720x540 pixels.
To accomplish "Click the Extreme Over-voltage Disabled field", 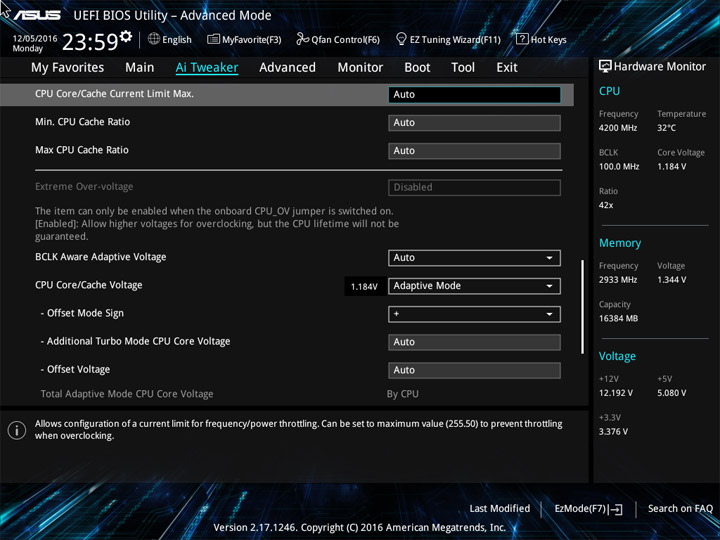I will click(474, 187).
